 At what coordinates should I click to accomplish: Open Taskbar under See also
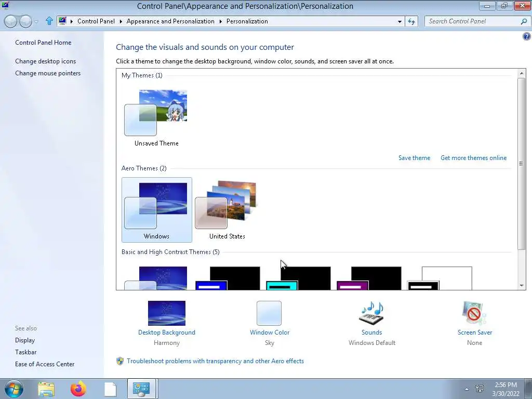[x=25, y=352]
